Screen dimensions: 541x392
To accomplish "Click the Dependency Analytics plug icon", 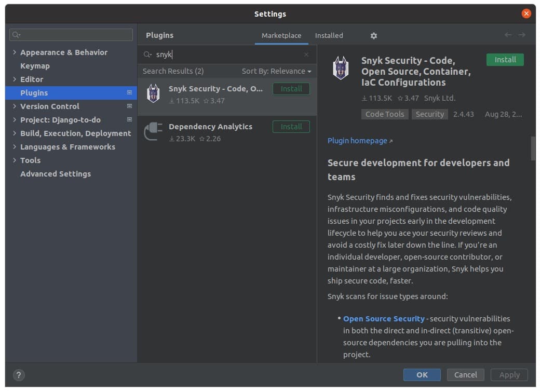I will tap(153, 132).
